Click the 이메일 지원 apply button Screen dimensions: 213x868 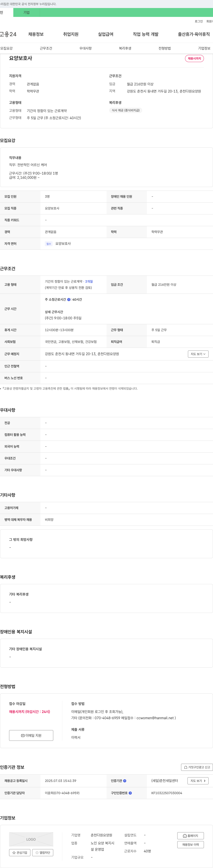point(31,736)
